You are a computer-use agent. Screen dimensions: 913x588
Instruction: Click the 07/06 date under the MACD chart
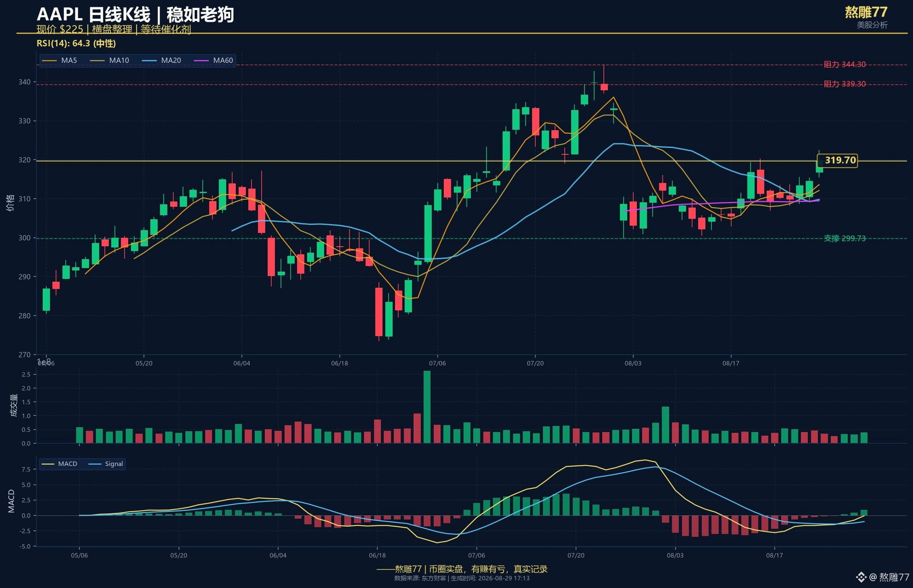coord(477,555)
